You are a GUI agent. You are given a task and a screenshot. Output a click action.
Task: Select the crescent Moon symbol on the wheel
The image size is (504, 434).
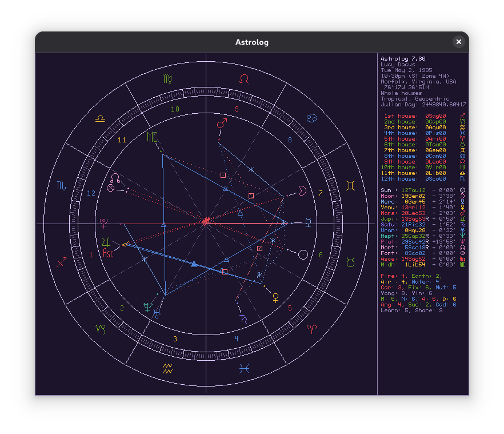tap(302, 190)
